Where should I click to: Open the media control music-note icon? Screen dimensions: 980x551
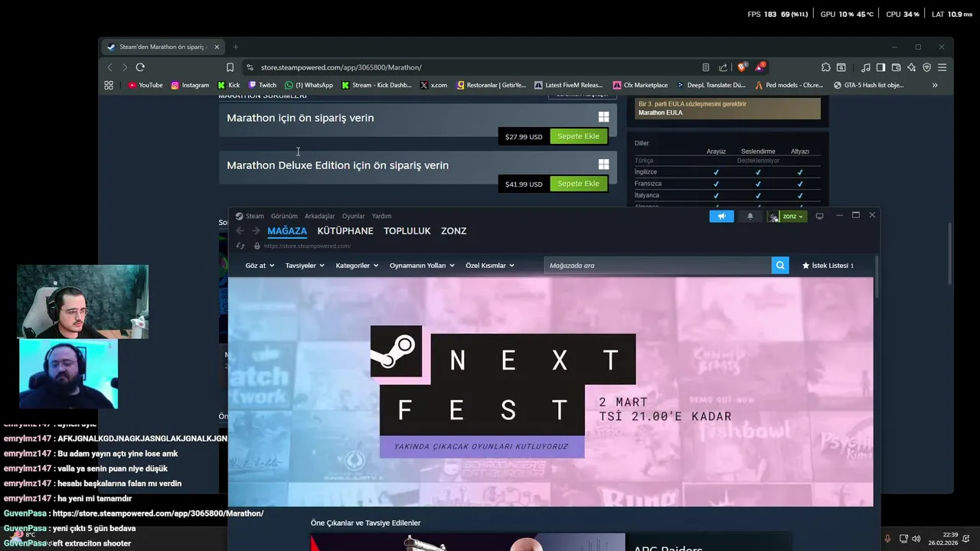click(865, 67)
